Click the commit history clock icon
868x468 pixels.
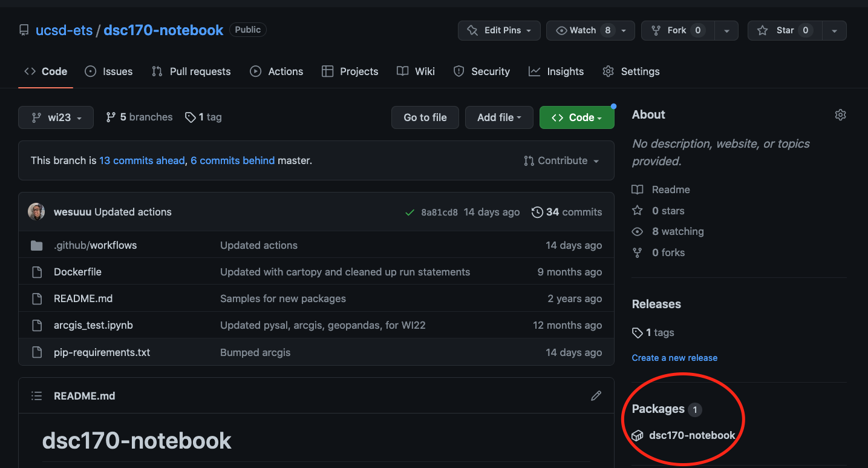point(537,212)
